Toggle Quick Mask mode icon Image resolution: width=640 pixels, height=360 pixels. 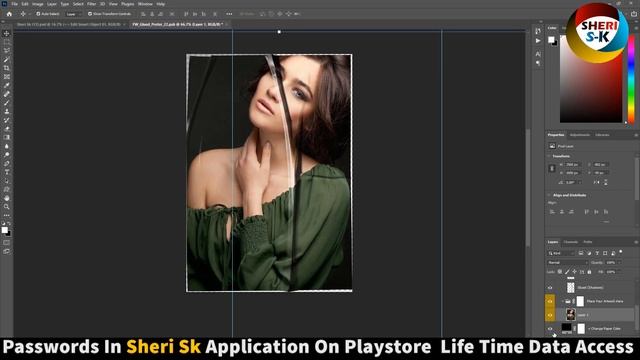pos(7,243)
